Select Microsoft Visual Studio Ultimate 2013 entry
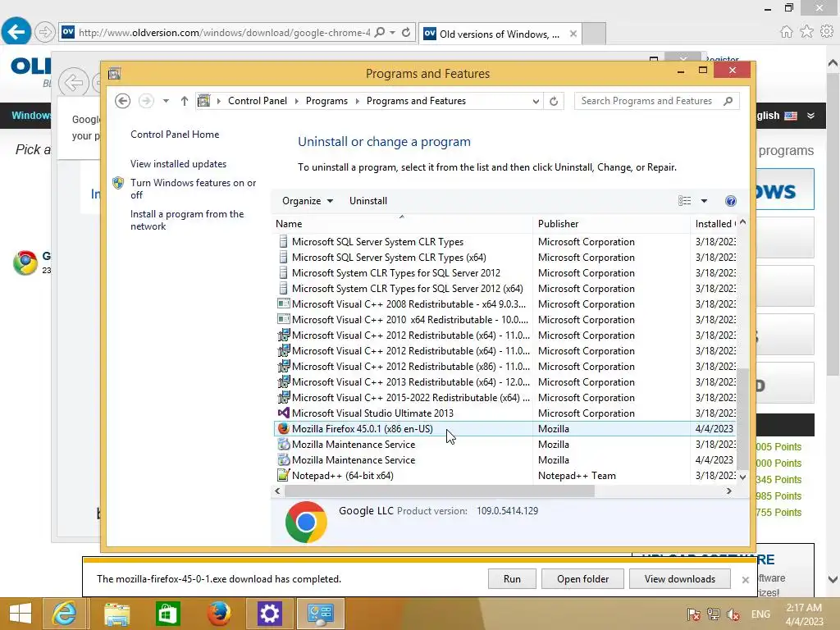 click(372, 413)
